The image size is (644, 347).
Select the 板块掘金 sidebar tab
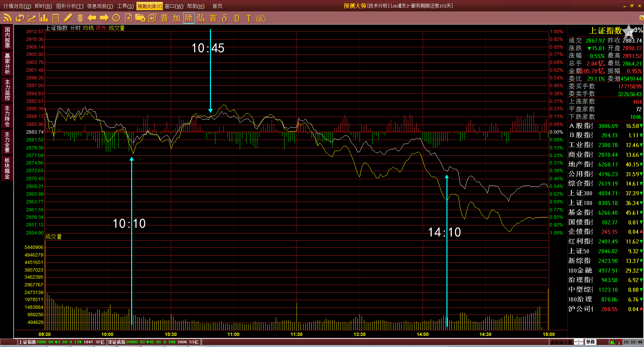pyautogui.click(x=7, y=168)
